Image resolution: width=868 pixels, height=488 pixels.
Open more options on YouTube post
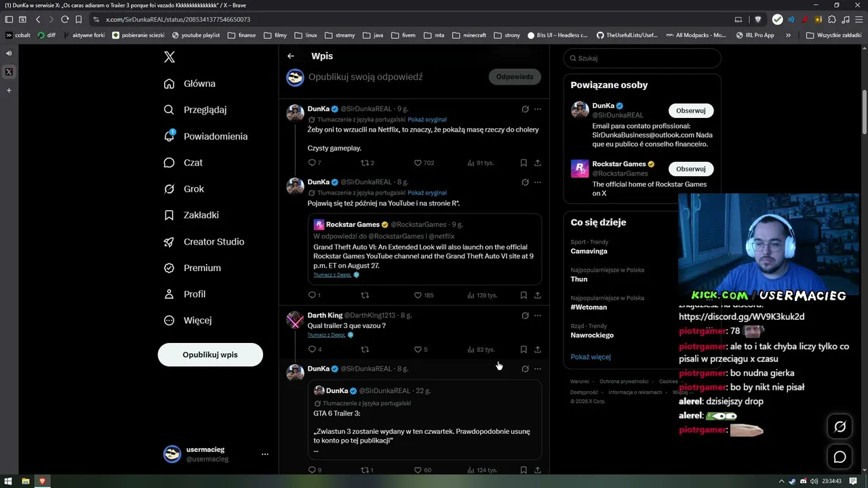(x=538, y=182)
